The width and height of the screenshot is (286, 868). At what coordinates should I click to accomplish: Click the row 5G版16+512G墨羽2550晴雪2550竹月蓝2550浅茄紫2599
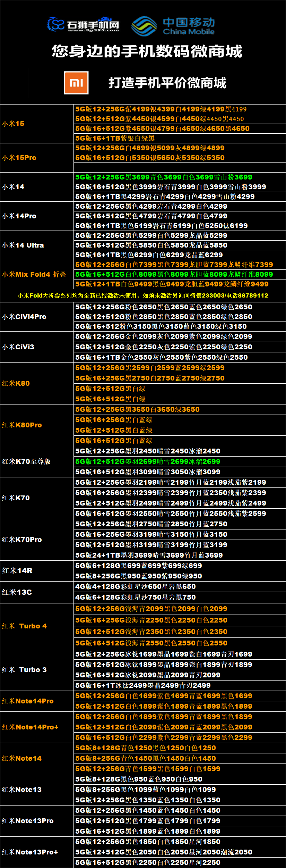(x=180, y=514)
